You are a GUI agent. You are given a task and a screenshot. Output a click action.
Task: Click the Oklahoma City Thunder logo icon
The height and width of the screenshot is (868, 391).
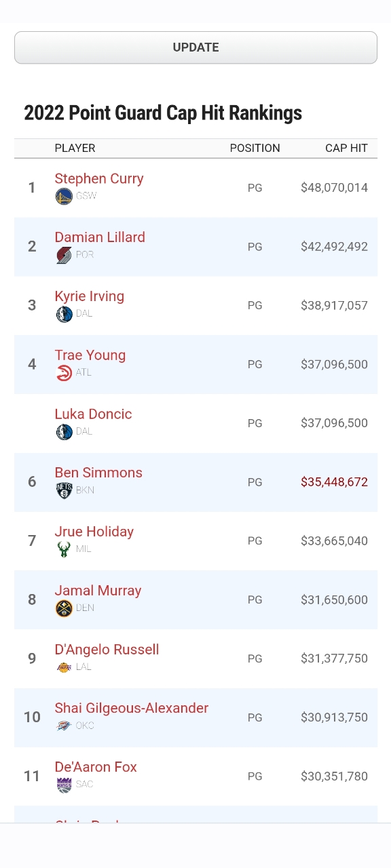pyautogui.click(x=64, y=726)
